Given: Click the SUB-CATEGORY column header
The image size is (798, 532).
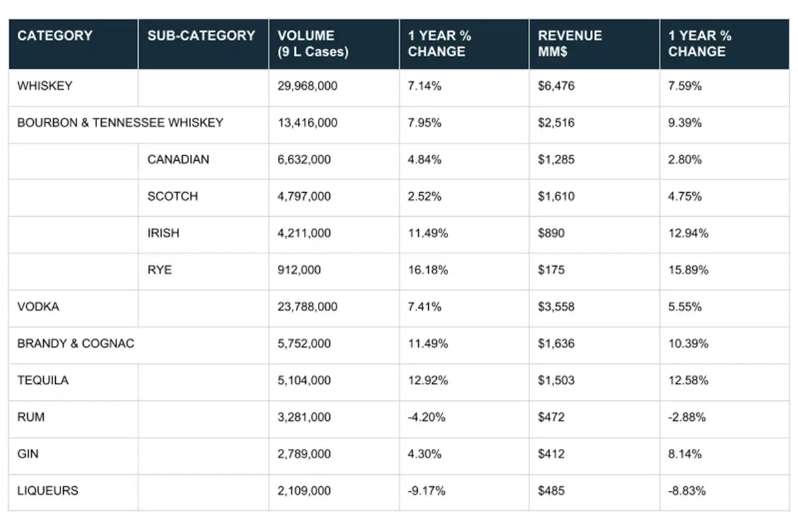Looking at the screenshot, I should click(201, 36).
